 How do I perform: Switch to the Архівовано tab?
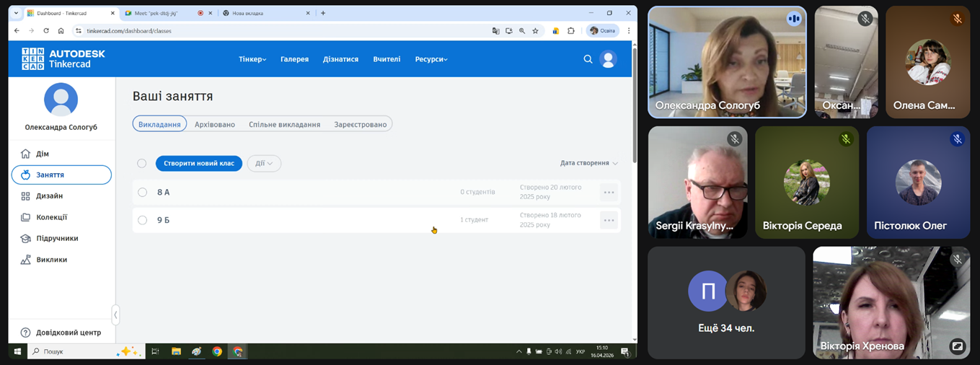[x=215, y=124]
